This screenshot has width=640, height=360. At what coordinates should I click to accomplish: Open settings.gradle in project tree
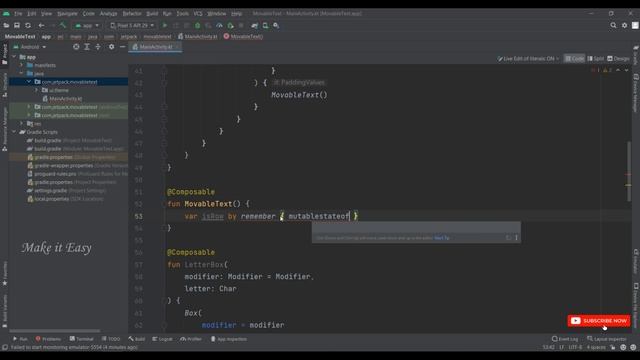(x=51, y=191)
